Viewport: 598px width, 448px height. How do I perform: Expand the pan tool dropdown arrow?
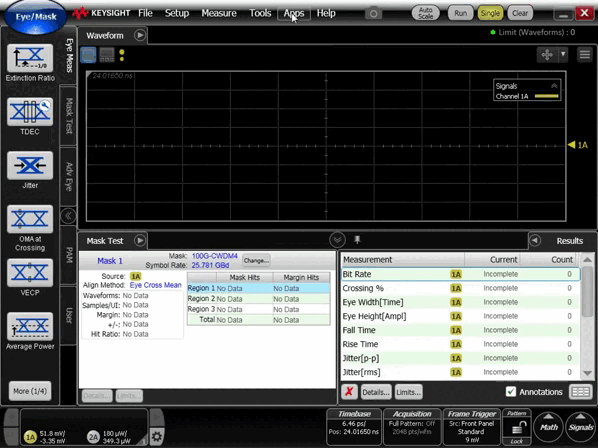563,55
